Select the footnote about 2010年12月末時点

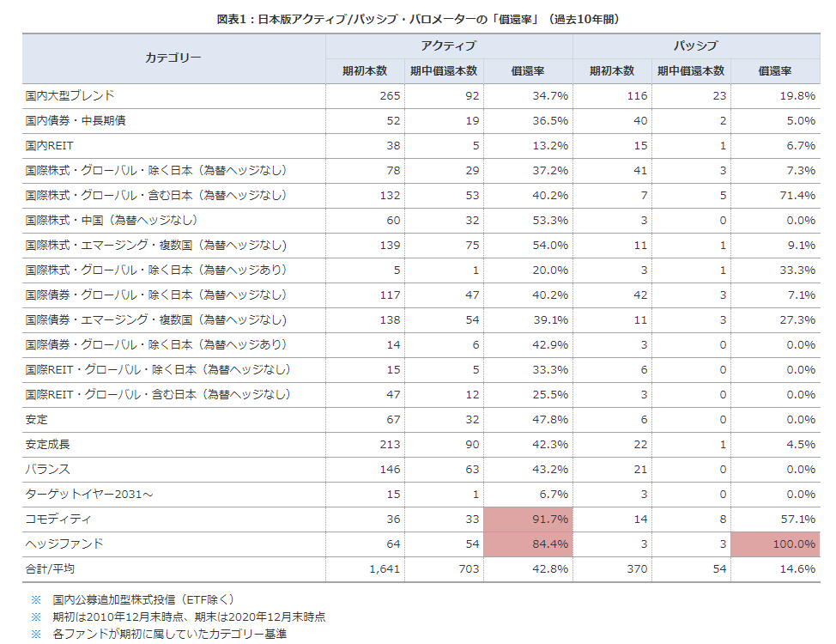coord(189,617)
